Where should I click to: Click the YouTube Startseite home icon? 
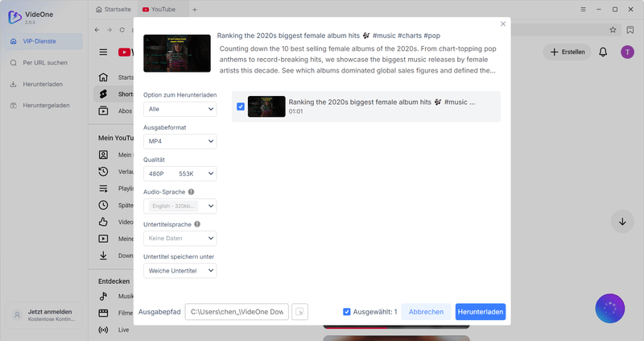click(x=103, y=77)
